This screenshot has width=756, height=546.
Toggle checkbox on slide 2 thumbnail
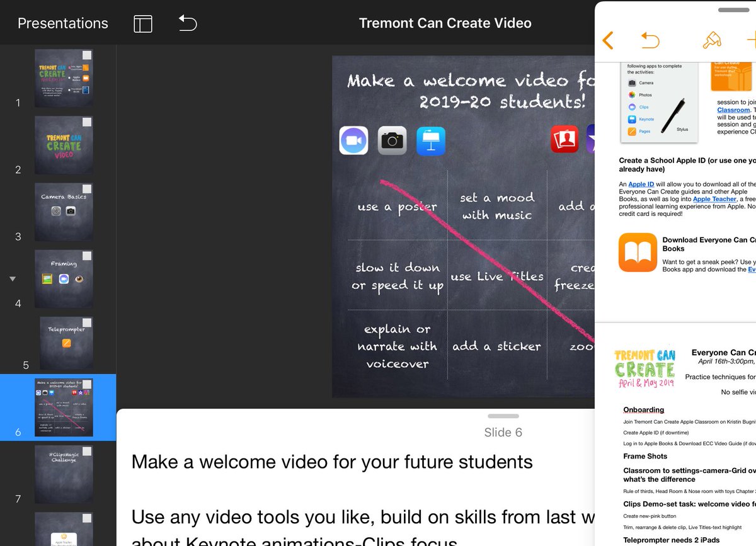pos(87,122)
